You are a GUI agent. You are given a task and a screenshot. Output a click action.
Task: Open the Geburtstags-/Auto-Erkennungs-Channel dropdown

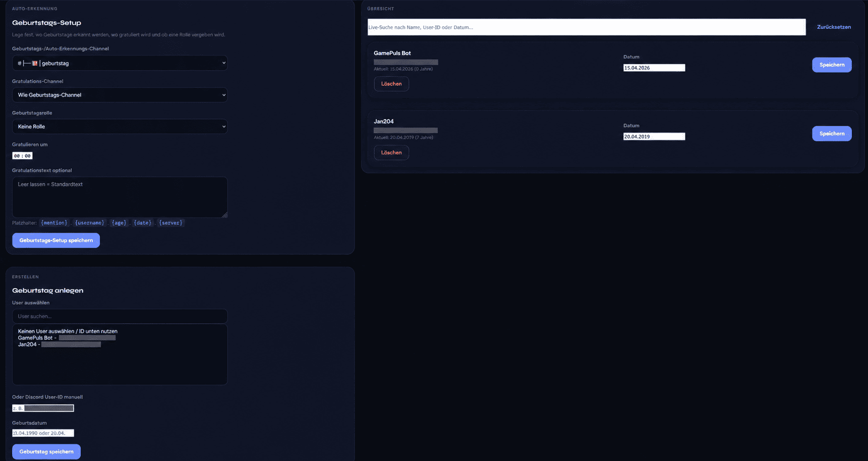(x=120, y=63)
